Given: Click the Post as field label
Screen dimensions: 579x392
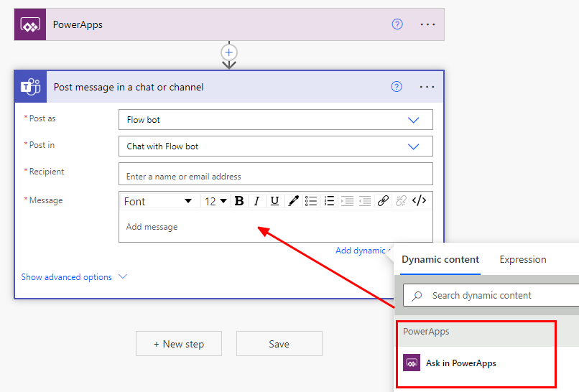Looking at the screenshot, I should pos(42,118).
